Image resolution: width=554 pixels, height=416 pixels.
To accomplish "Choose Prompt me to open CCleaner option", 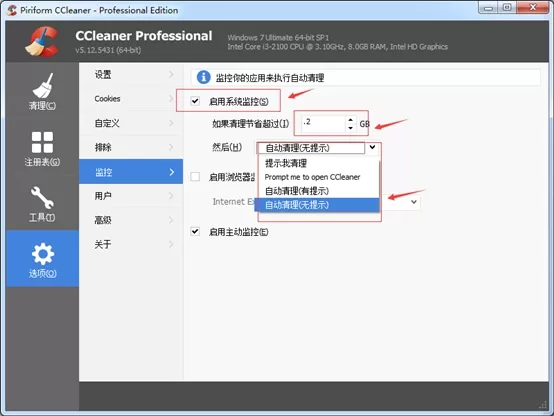I will pos(317,177).
